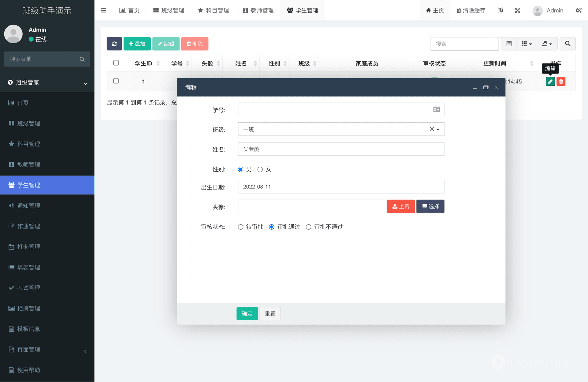Click the green pencil edit row icon
This screenshot has height=382, width=588.
coord(550,82)
